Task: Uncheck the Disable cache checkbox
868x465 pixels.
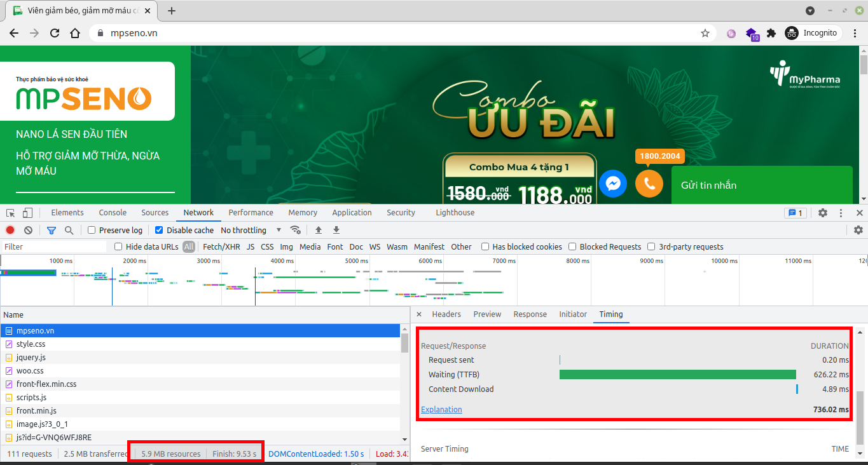Action: tap(159, 230)
